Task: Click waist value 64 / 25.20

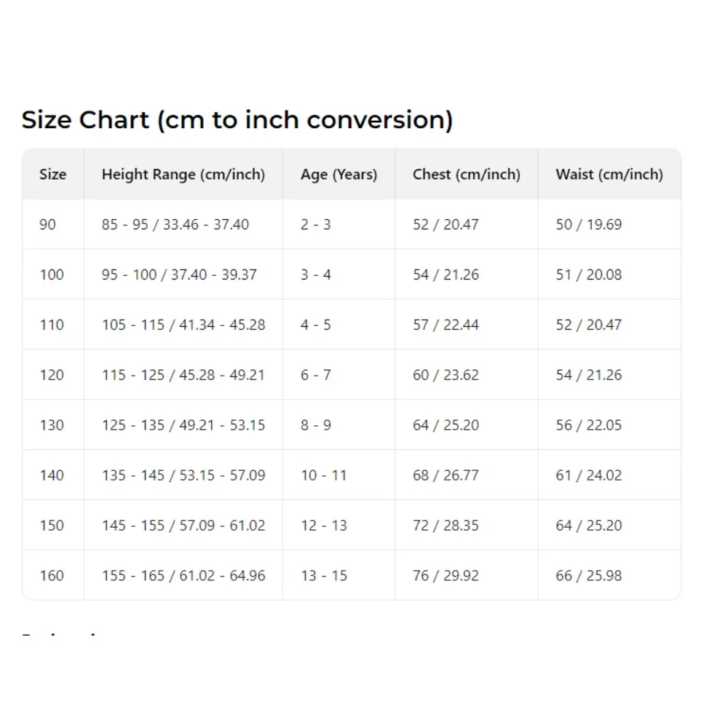Action: tap(588, 526)
